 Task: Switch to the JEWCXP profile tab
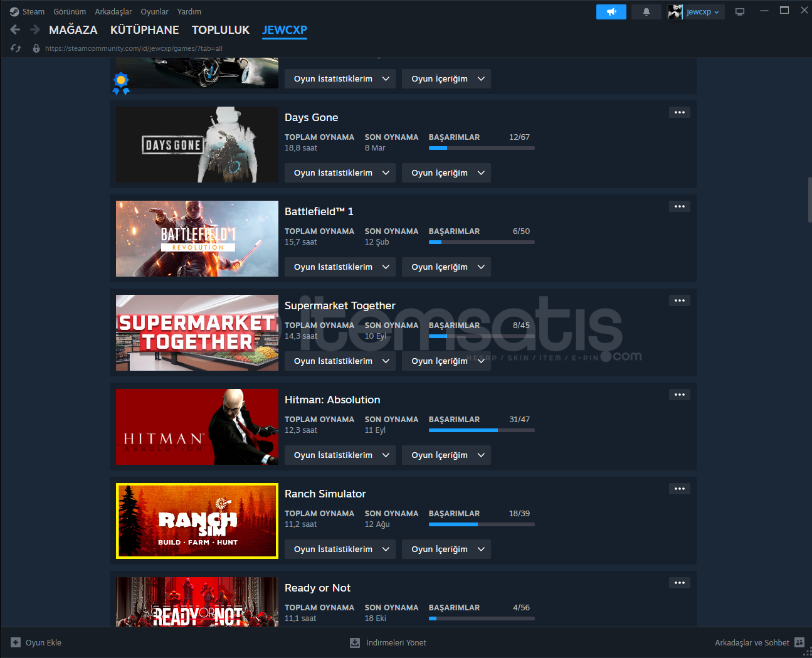[x=285, y=30]
